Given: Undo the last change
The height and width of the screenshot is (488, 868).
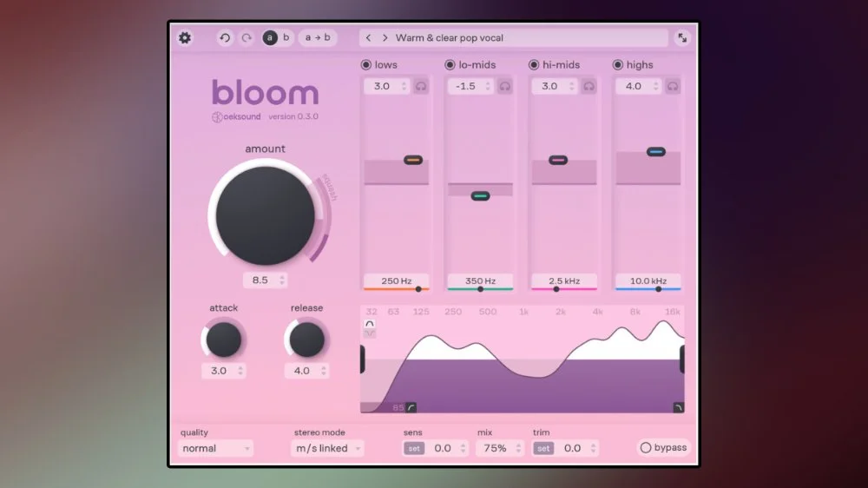Looking at the screenshot, I should pos(225,37).
